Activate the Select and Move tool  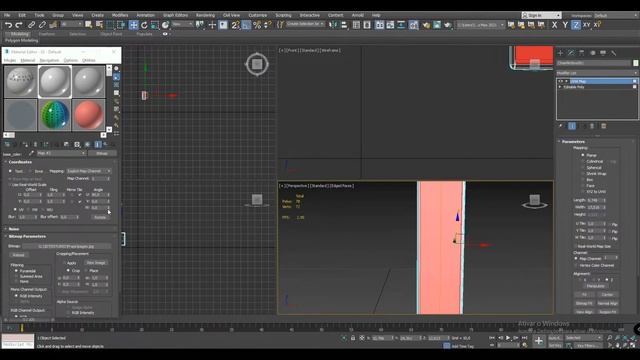pos(133,25)
